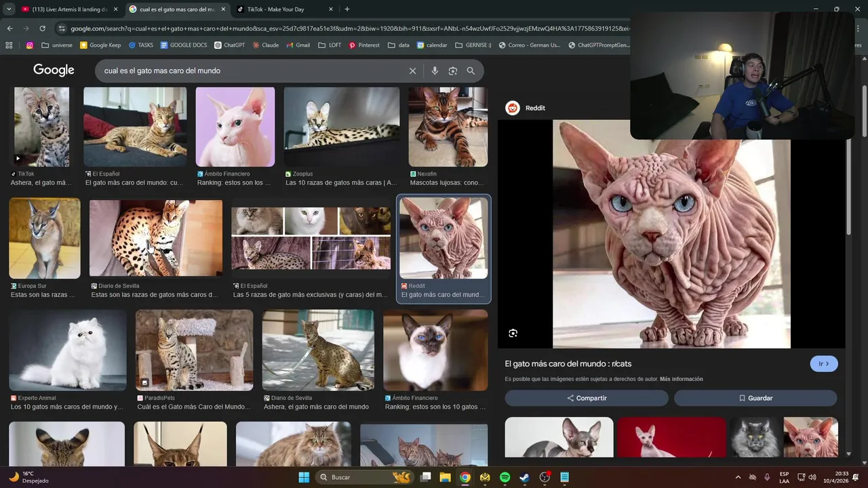Open white Persian cat Experto Animal thumbnail
This screenshot has width=868, height=488.
tap(68, 350)
